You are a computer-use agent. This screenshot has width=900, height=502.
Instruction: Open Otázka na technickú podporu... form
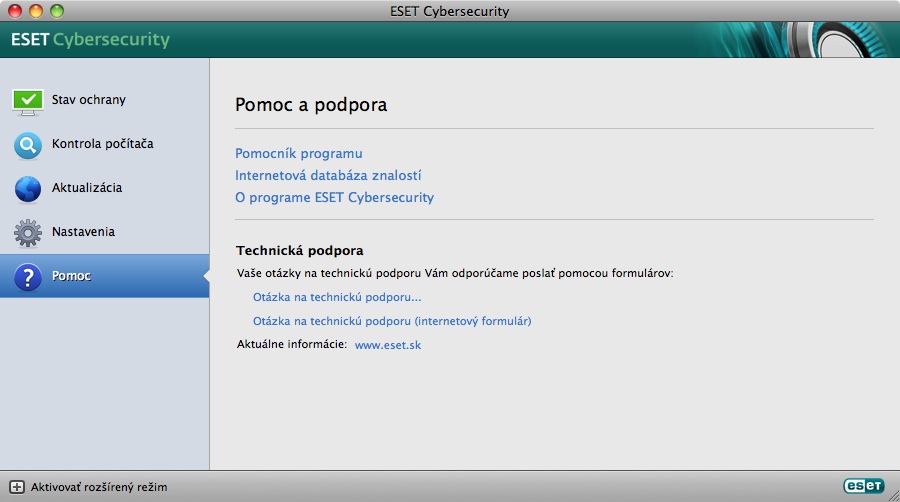click(x=337, y=297)
